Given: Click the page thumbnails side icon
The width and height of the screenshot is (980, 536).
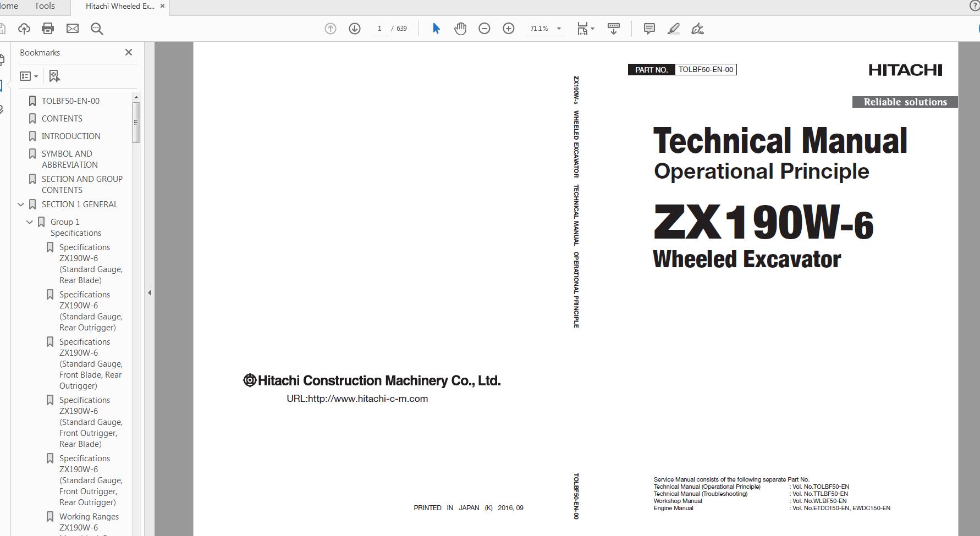Looking at the screenshot, I should pos(2,60).
